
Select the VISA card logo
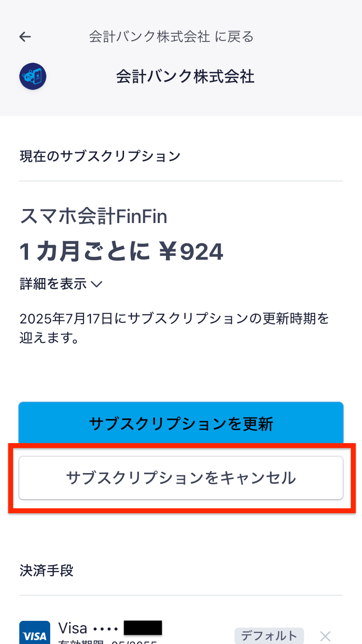coord(35,632)
